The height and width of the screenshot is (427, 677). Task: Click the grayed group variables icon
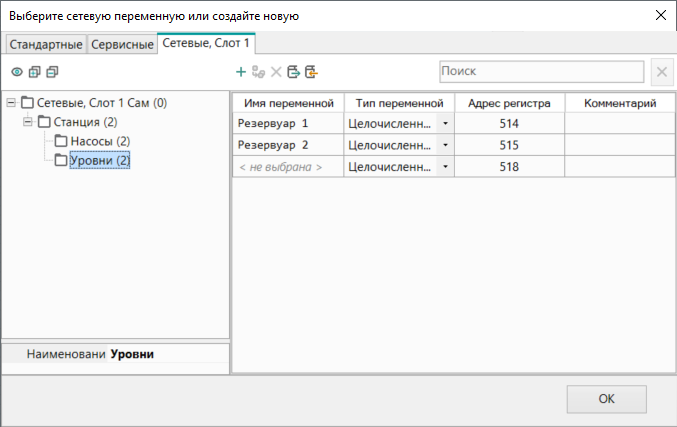pos(258,72)
